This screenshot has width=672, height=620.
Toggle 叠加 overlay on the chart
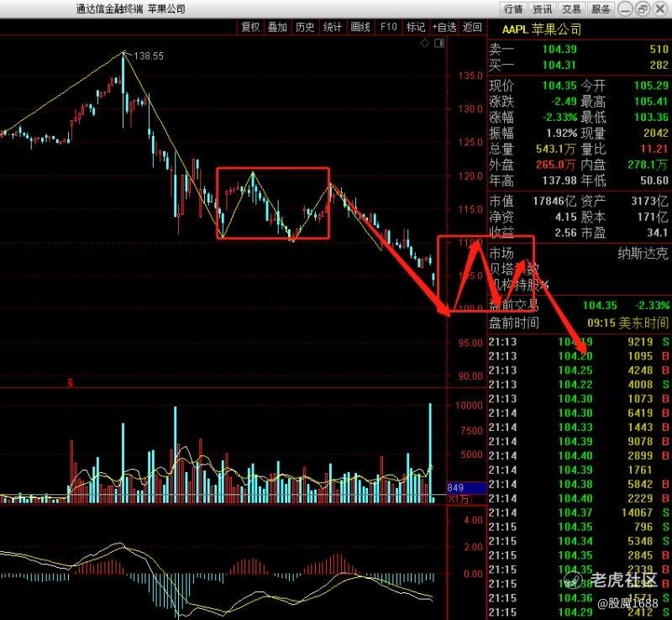277,27
